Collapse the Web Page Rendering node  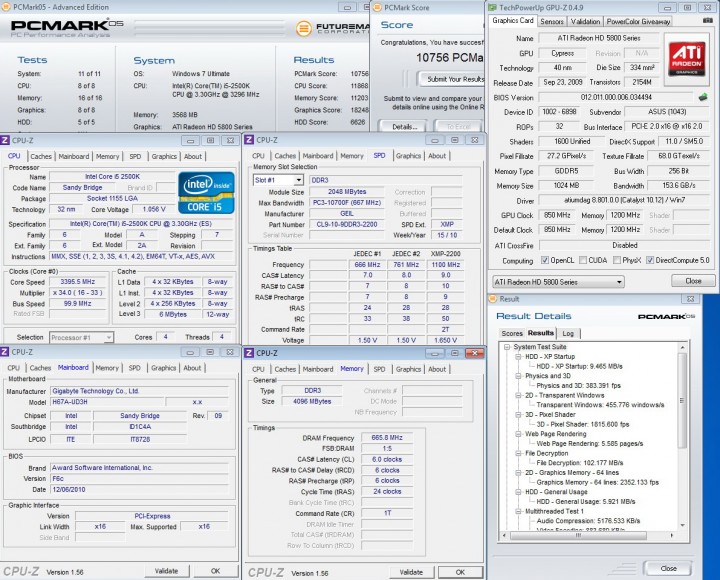[x=518, y=434]
